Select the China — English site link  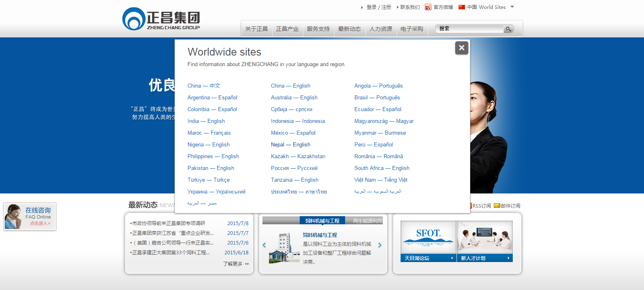290,86
